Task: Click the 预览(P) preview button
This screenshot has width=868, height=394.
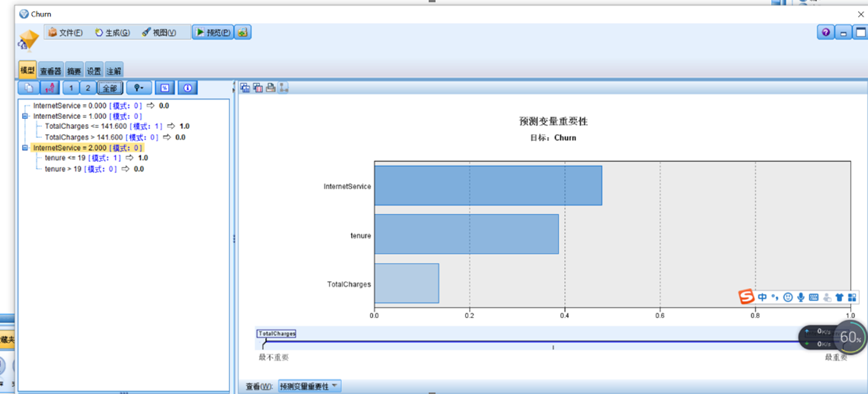Action: coord(213,33)
